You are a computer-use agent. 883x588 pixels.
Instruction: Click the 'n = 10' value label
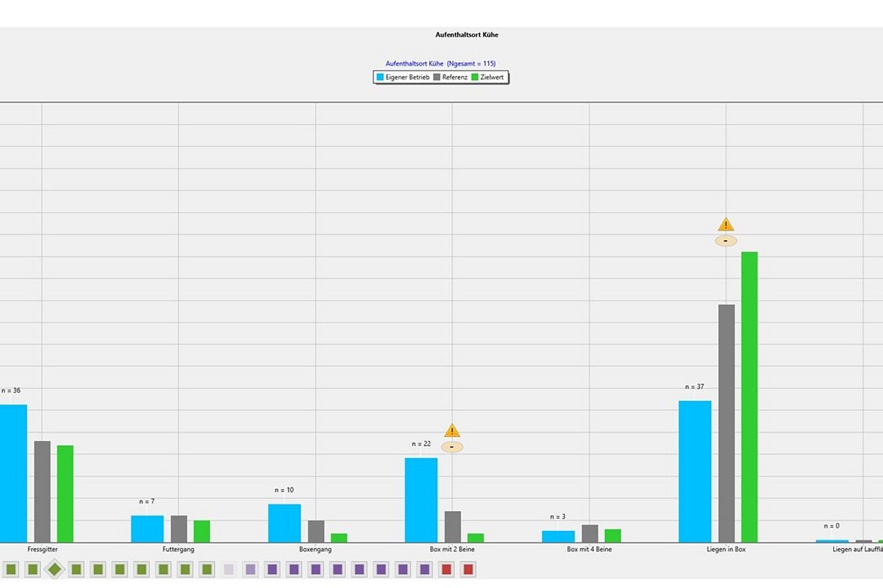pyautogui.click(x=284, y=490)
